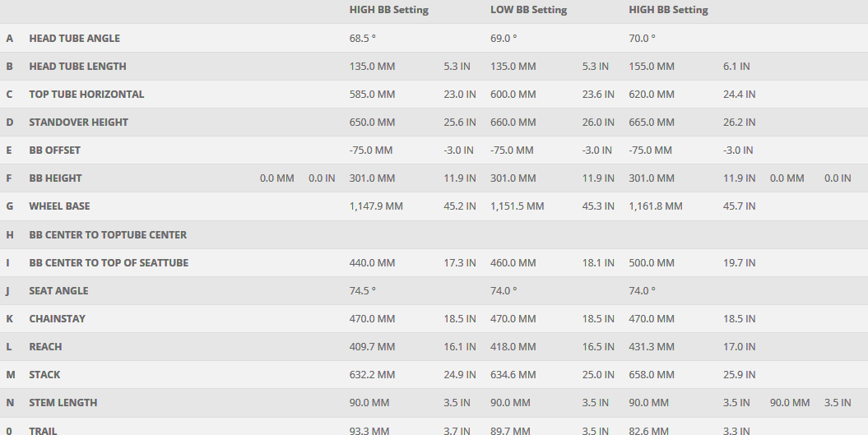Select the BB OFFSET row label
Image resolution: width=868 pixels, height=435 pixels.
pyautogui.click(x=54, y=150)
